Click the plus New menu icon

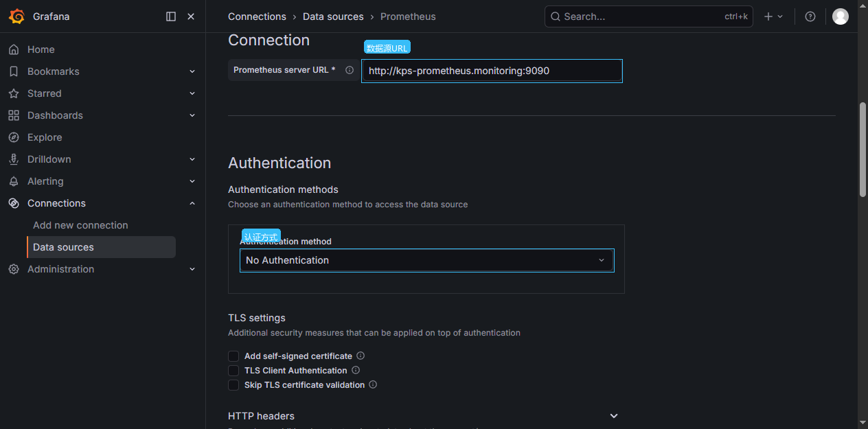[x=768, y=16]
